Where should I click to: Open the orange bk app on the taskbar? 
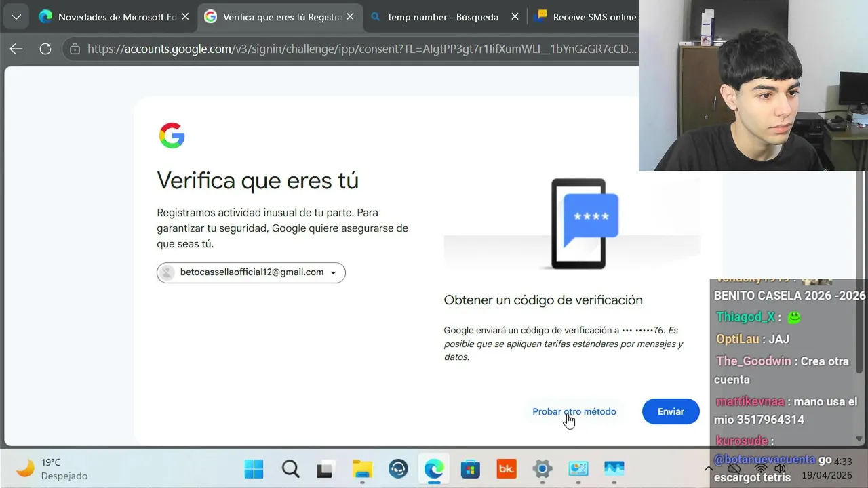pyautogui.click(x=506, y=469)
